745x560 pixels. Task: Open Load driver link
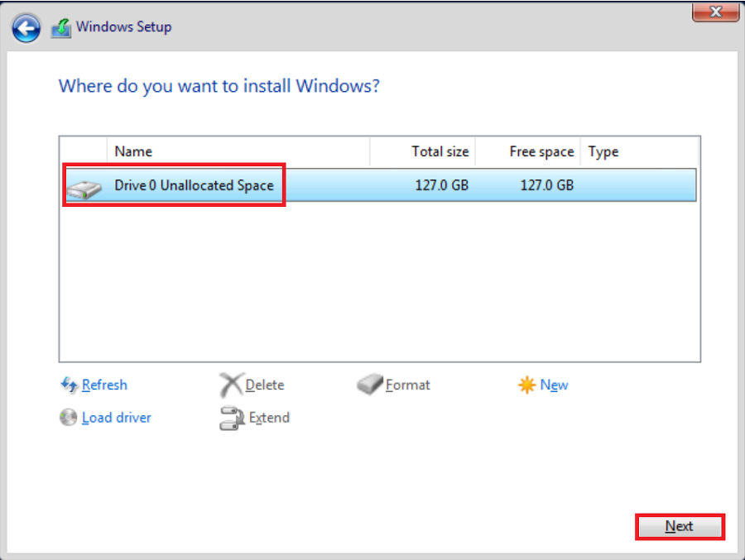coord(117,418)
